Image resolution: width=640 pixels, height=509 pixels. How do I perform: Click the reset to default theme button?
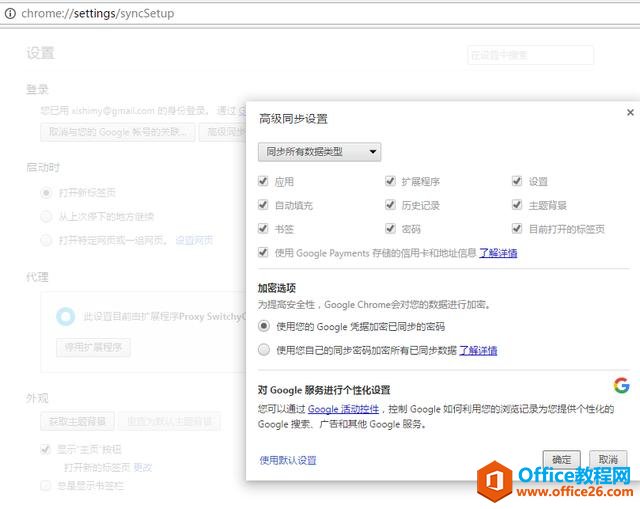tap(169, 421)
